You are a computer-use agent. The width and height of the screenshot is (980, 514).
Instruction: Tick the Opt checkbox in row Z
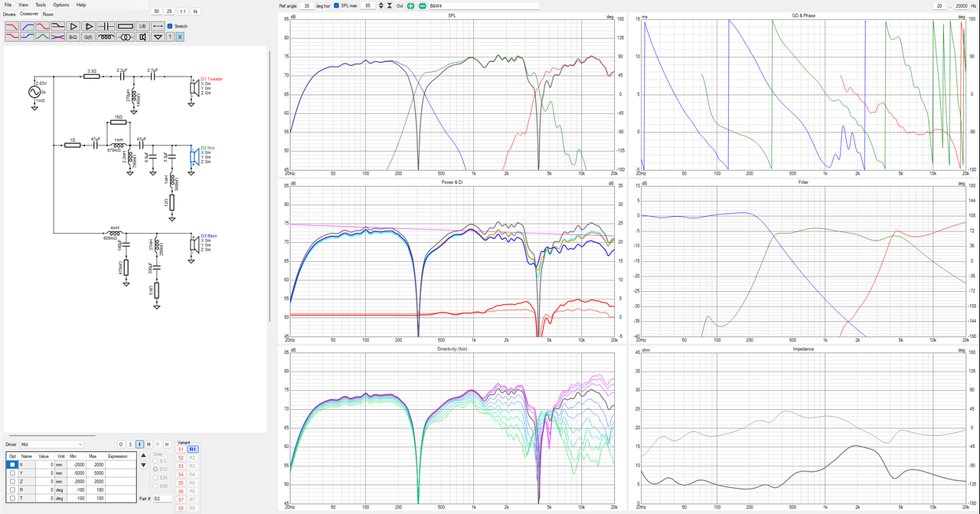coord(11,482)
